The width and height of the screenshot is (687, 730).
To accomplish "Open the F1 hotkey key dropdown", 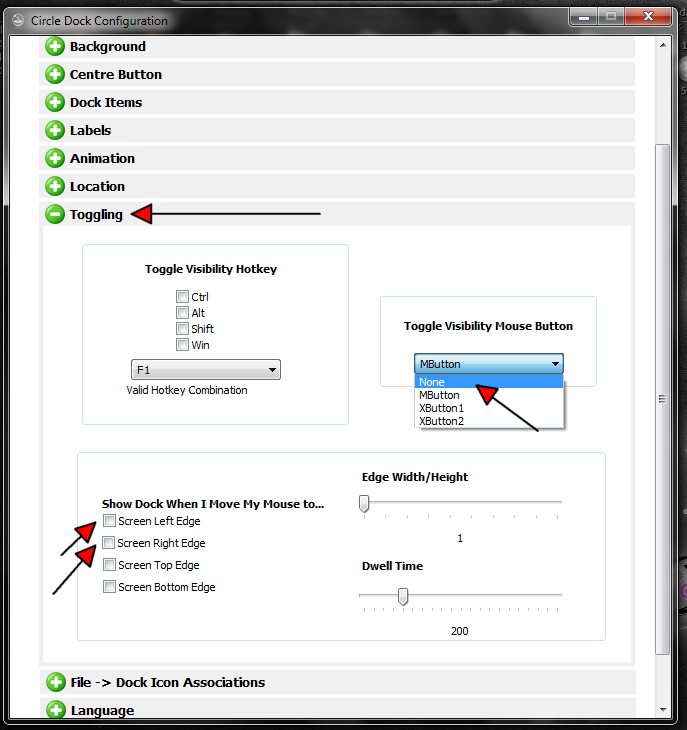I will click(x=206, y=370).
